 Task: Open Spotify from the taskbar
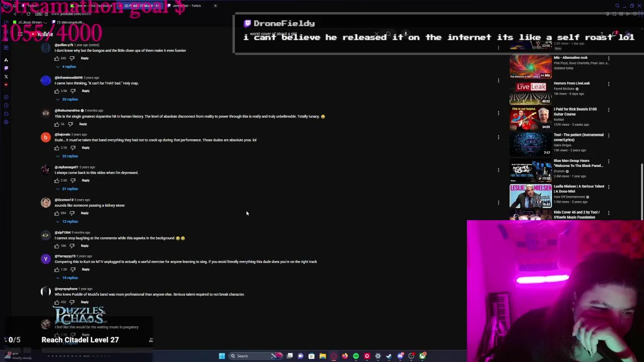point(356,356)
